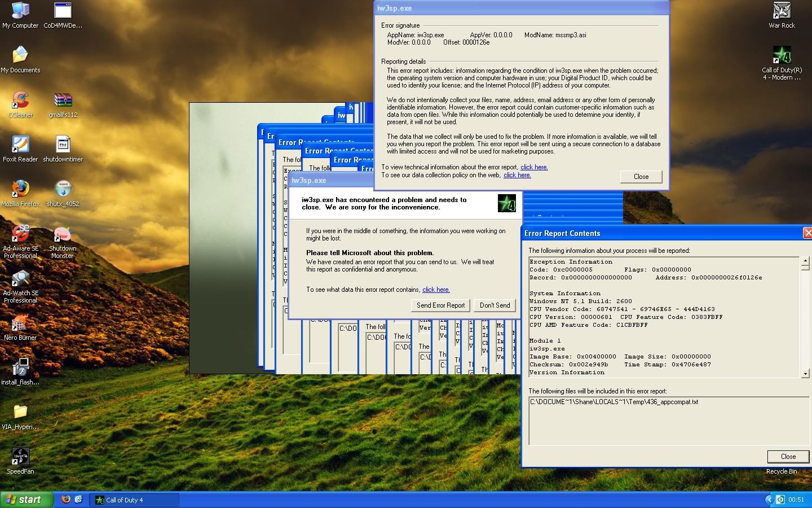This screenshot has height=508, width=812.
Task: Launch Nero Burner from the desktop
Action: [x=20, y=323]
